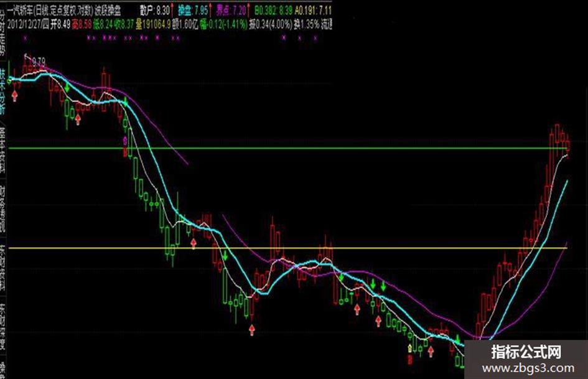Click the 一汽轿车 chart title text
This screenshot has height=379, width=588.
(x=21, y=10)
